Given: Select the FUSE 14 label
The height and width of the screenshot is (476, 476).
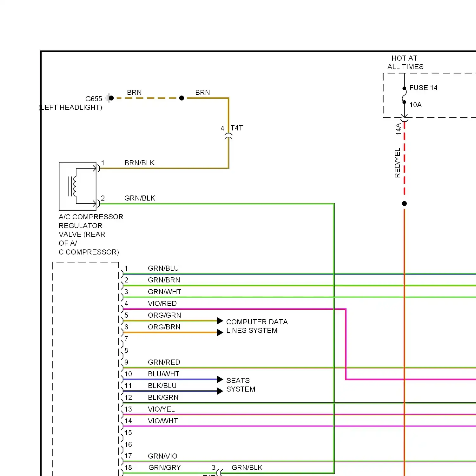Looking at the screenshot, I should point(423,88).
